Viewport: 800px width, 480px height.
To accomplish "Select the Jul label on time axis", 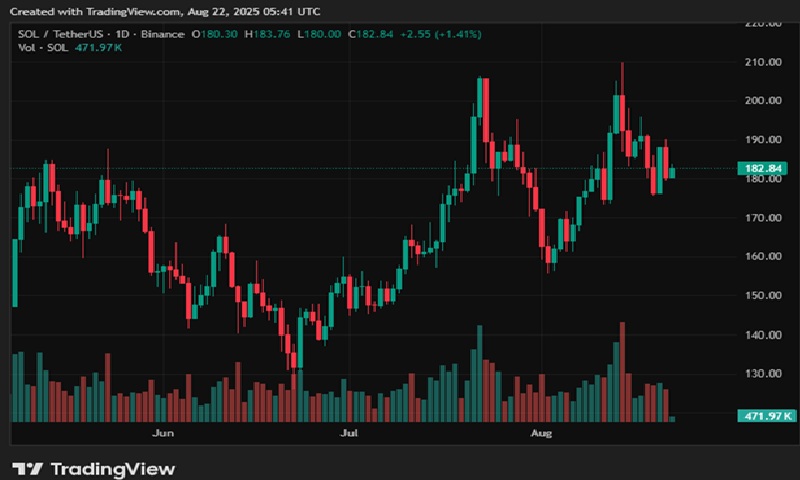I will (349, 434).
